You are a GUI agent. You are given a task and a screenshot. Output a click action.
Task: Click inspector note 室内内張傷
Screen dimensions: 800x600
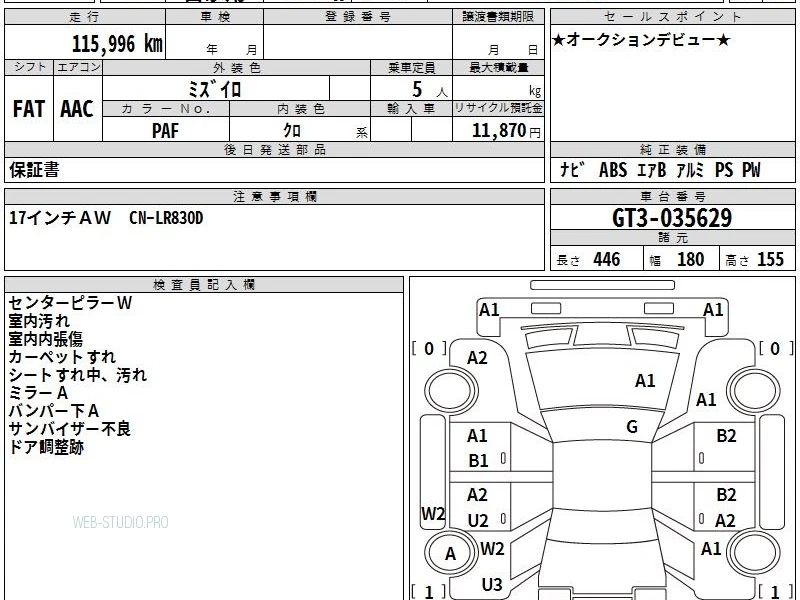coord(45,339)
